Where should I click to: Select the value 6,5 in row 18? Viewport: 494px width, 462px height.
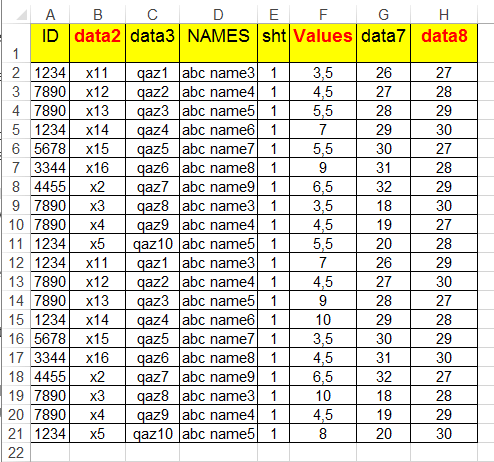tap(323, 377)
